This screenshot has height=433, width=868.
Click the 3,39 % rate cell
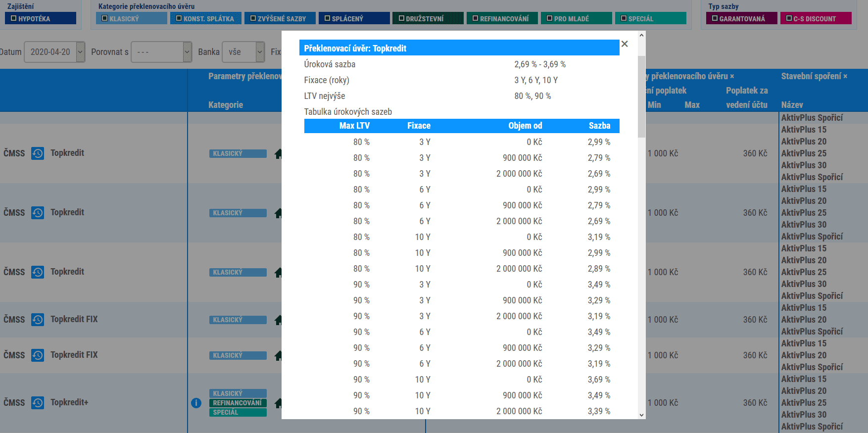[x=599, y=411]
